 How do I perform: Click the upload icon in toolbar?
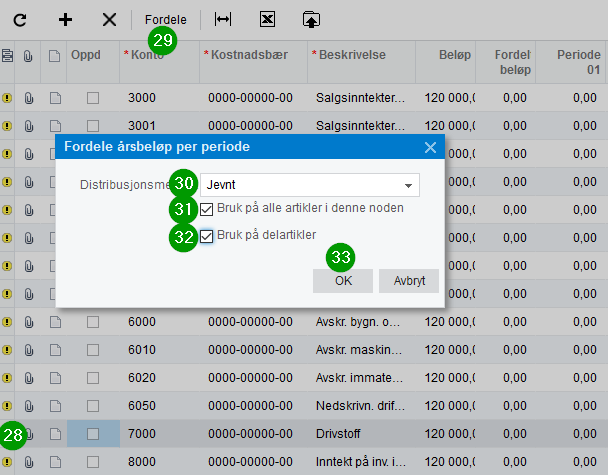tap(311, 19)
